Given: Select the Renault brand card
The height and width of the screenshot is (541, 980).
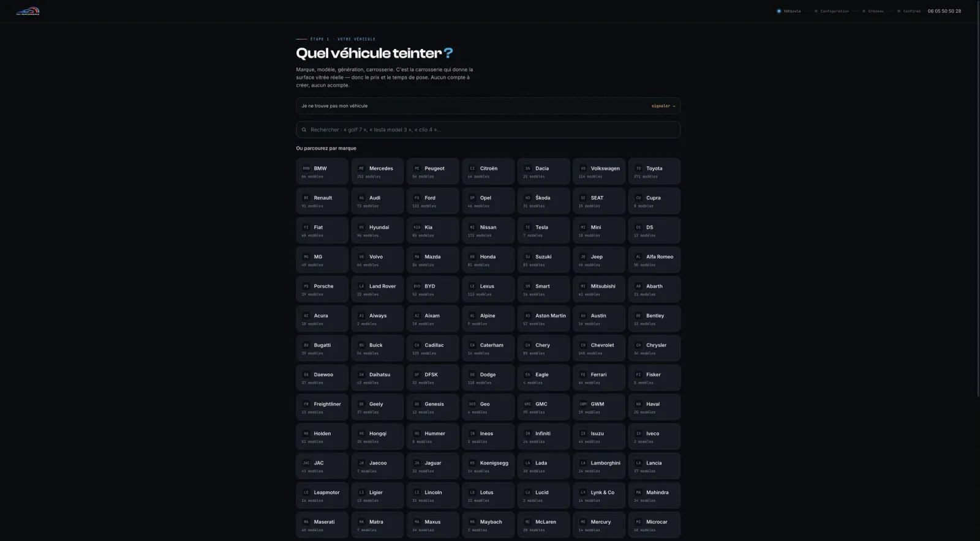Looking at the screenshot, I should (322, 201).
